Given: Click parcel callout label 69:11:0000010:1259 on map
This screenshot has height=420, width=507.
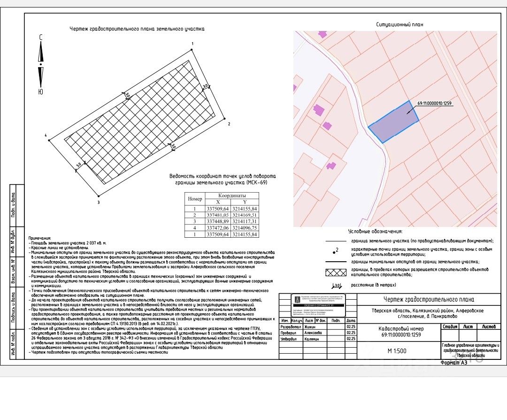Looking at the screenshot, I should 434,103.
